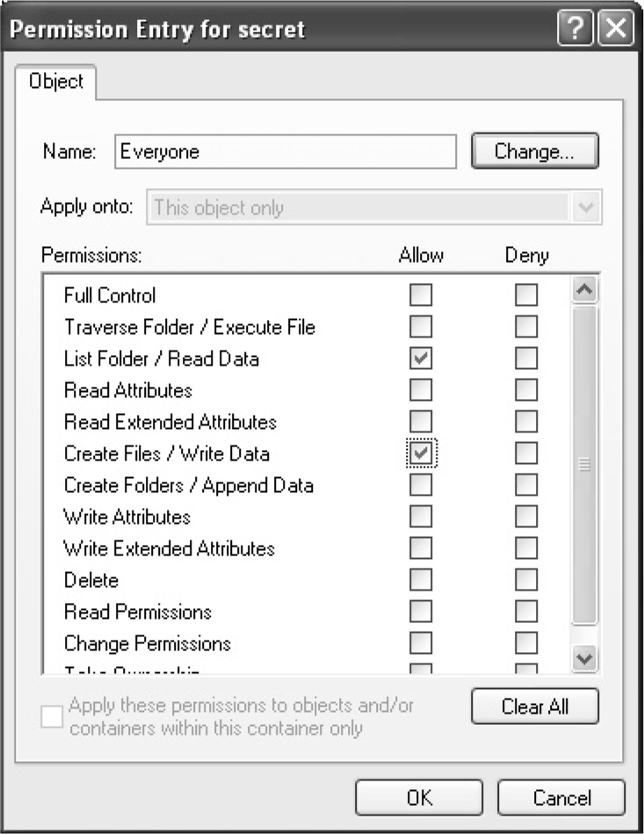Check Allow for Full Control
The width and height of the screenshot is (644, 834).
pos(421,295)
